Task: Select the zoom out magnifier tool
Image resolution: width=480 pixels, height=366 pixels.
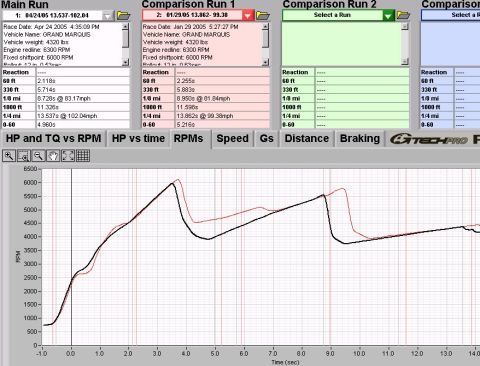Action: click(x=39, y=156)
